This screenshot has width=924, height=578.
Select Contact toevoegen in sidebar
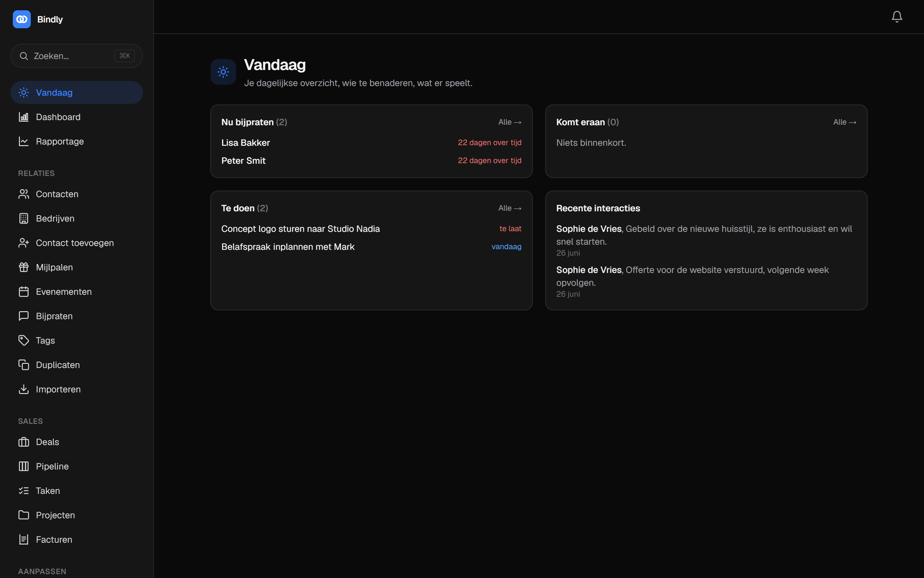point(77,243)
